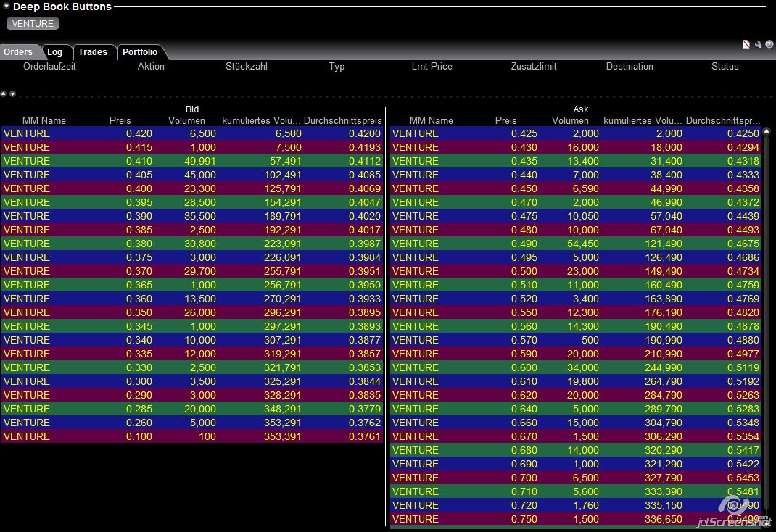Image resolution: width=776 pixels, height=532 pixels.
Task: Select ask volume cell 14,300
Action: pos(583,327)
